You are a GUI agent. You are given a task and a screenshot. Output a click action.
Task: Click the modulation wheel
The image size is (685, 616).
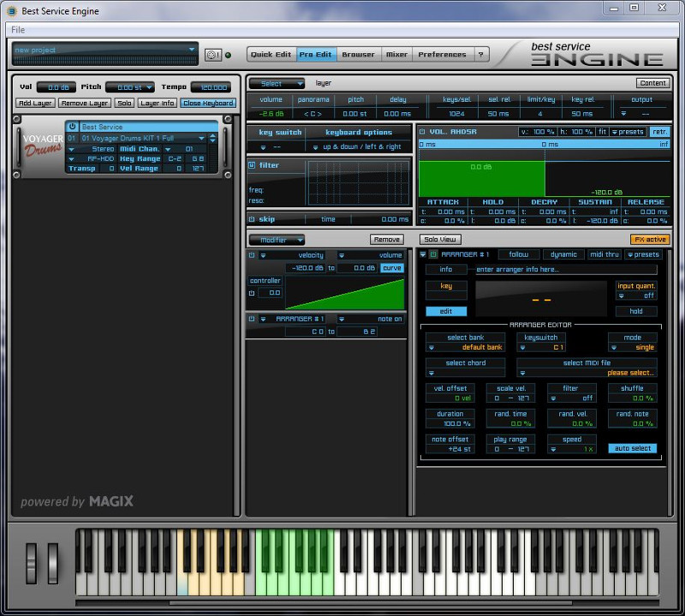pos(53,563)
